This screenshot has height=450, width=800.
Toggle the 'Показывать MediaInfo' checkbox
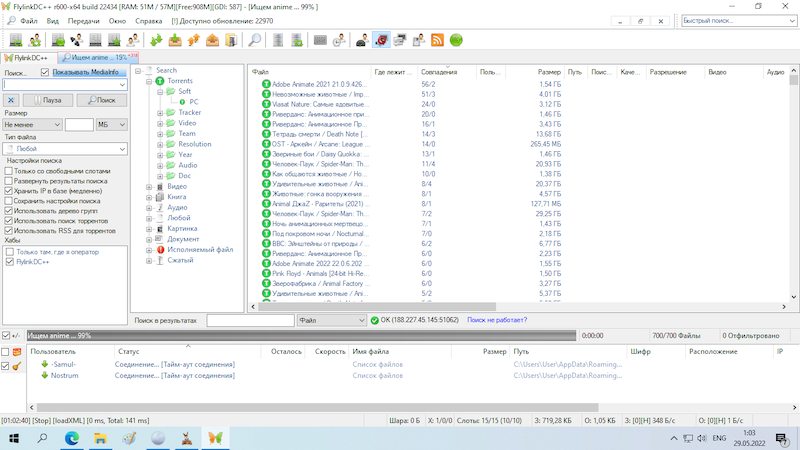point(46,72)
